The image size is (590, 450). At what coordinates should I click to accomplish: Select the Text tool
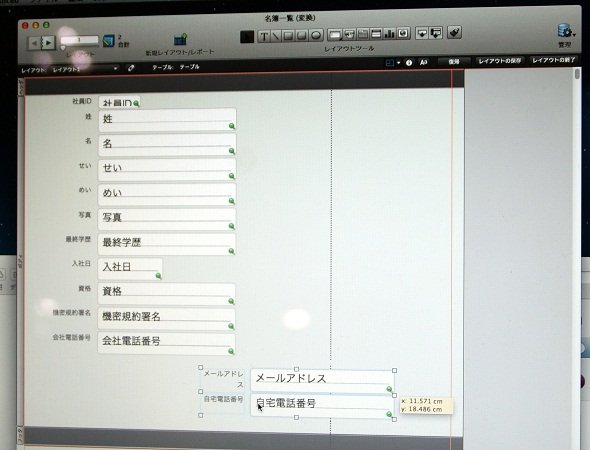click(x=264, y=36)
